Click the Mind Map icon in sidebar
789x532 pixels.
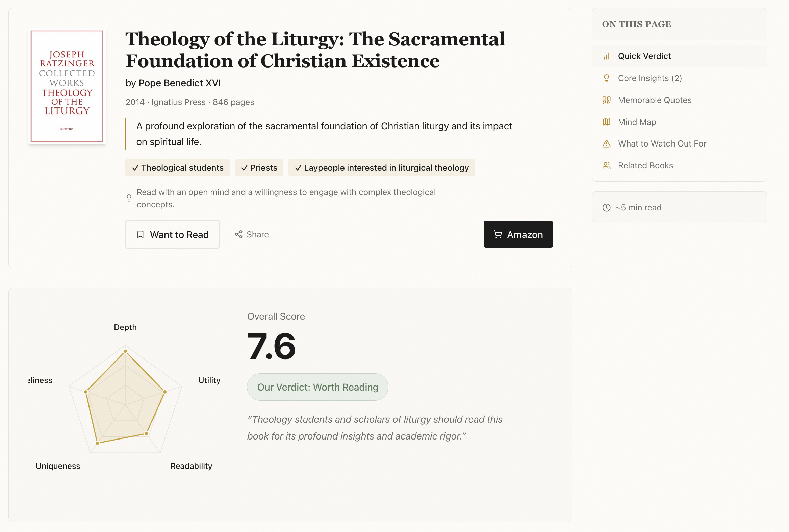click(x=606, y=122)
